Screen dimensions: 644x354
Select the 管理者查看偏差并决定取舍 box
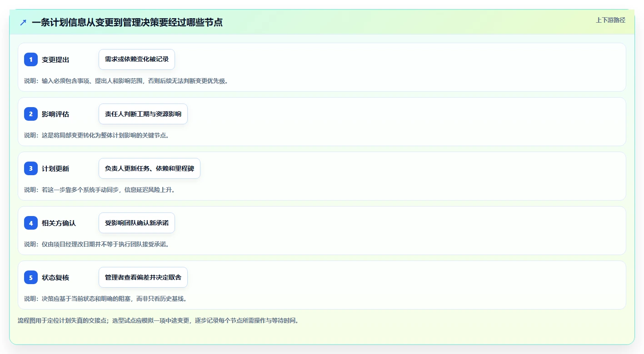coord(143,277)
